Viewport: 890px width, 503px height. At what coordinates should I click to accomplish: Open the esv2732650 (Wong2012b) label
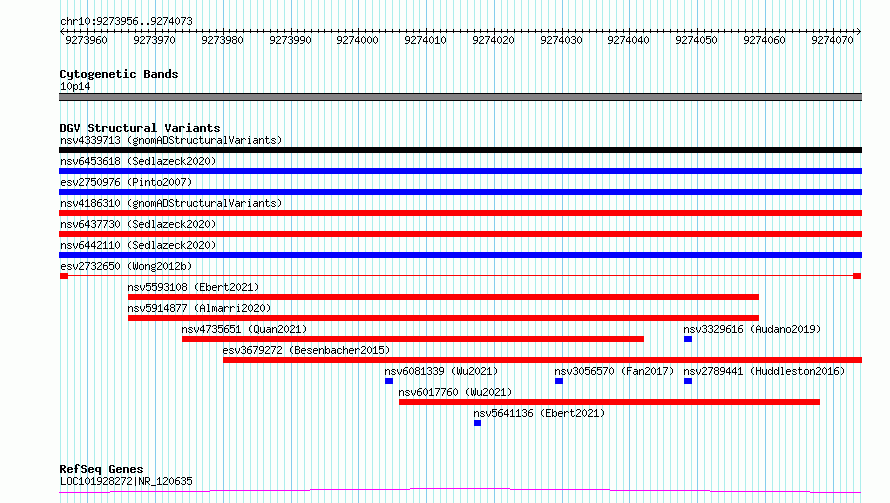click(126, 266)
